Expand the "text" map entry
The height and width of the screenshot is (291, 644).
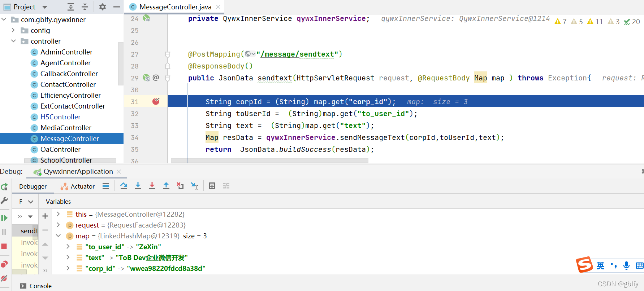(68, 257)
